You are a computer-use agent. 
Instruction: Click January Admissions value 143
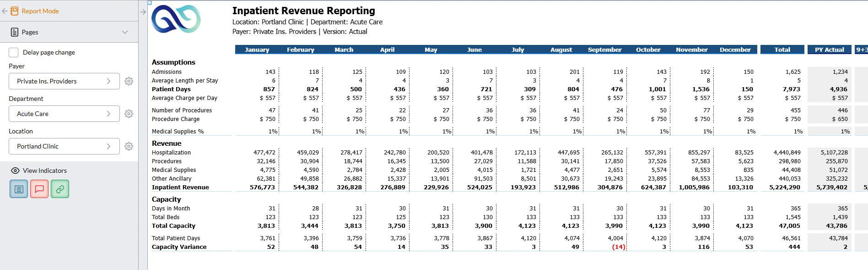270,72
